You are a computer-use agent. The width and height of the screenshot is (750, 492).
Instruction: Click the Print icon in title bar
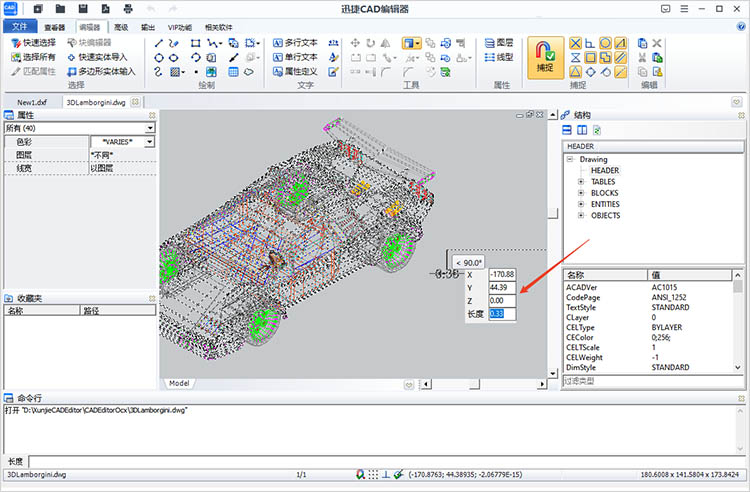coord(128,9)
